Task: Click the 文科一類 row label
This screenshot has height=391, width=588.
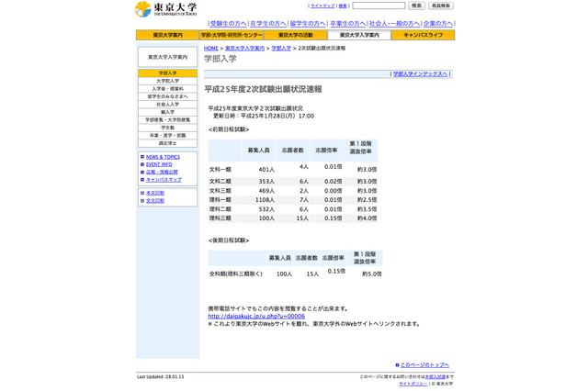Action: point(220,170)
